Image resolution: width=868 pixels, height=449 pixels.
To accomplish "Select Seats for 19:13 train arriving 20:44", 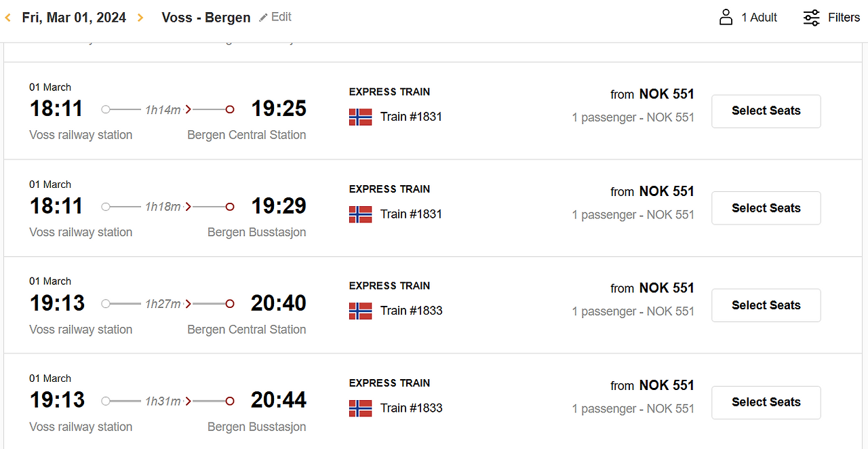I will [x=766, y=402].
